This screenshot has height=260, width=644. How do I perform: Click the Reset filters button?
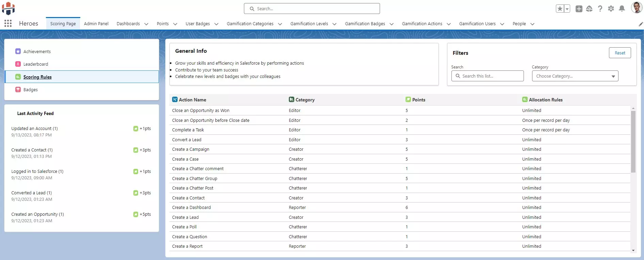click(620, 53)
